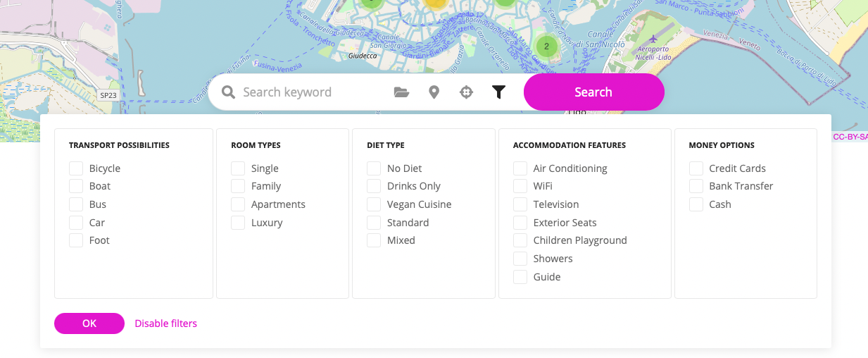Enable the Cash payment checkbox
This screenshot has width=868, height=358.
[696, 204]
